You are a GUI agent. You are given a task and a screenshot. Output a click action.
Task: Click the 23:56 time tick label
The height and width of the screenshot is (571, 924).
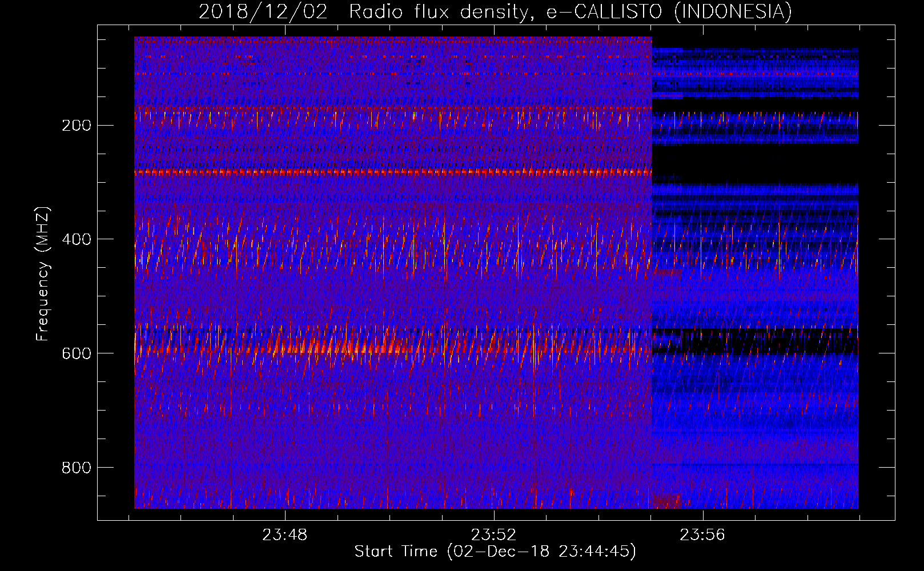point(702,535)
